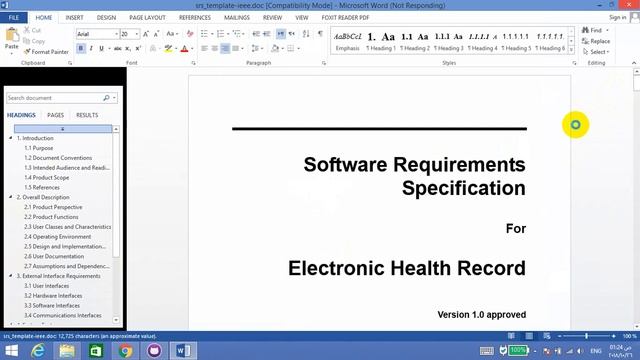
Task: Toggle superscript formatting
Action: point(138,49)
